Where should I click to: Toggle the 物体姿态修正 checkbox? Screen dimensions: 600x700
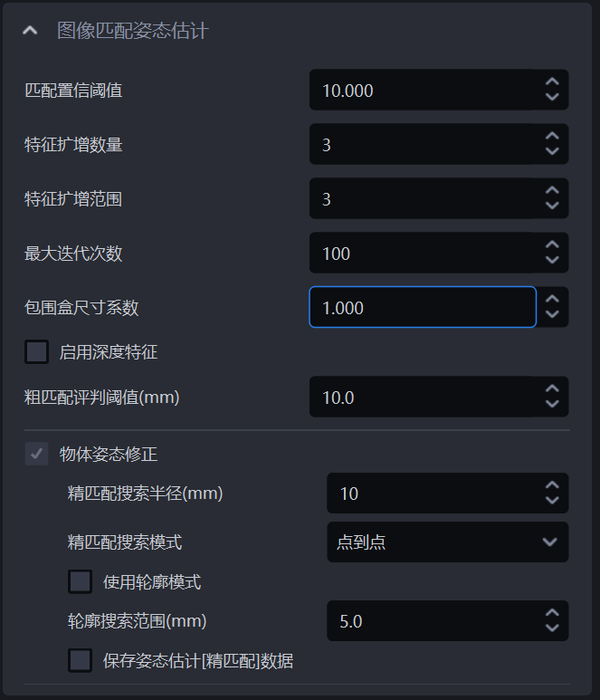[36, 454]
